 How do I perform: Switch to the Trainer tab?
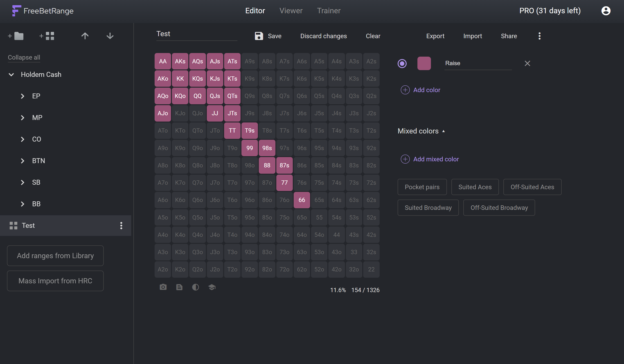[329, 11]
